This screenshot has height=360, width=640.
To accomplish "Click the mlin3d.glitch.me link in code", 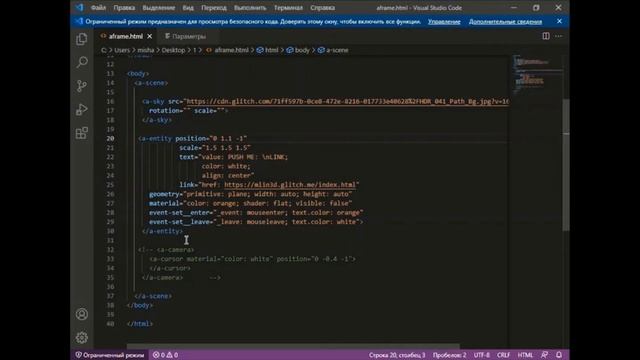I will click(290, 184).
